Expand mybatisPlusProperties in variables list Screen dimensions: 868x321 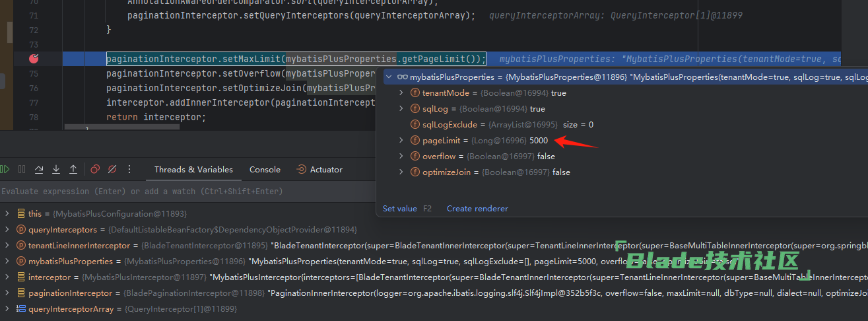pyautogui.click(x=7, y=262)
